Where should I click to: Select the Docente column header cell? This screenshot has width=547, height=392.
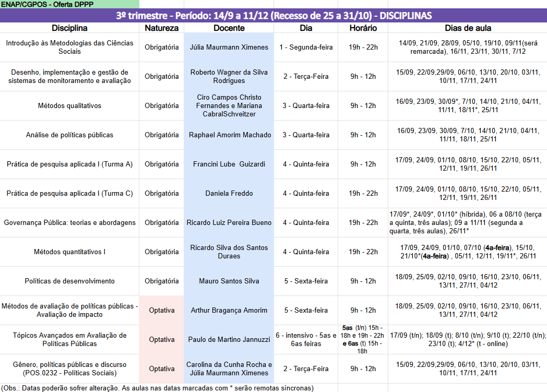click(229, 28)
